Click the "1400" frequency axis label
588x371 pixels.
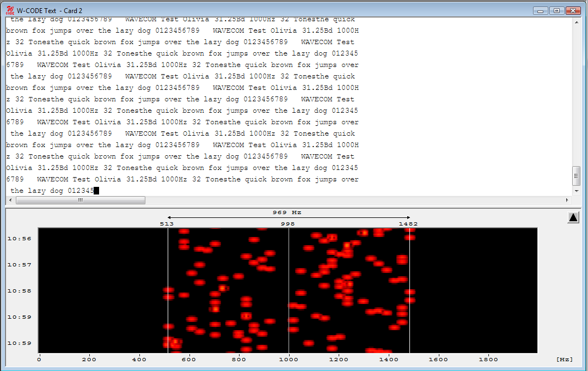point(389,360)
